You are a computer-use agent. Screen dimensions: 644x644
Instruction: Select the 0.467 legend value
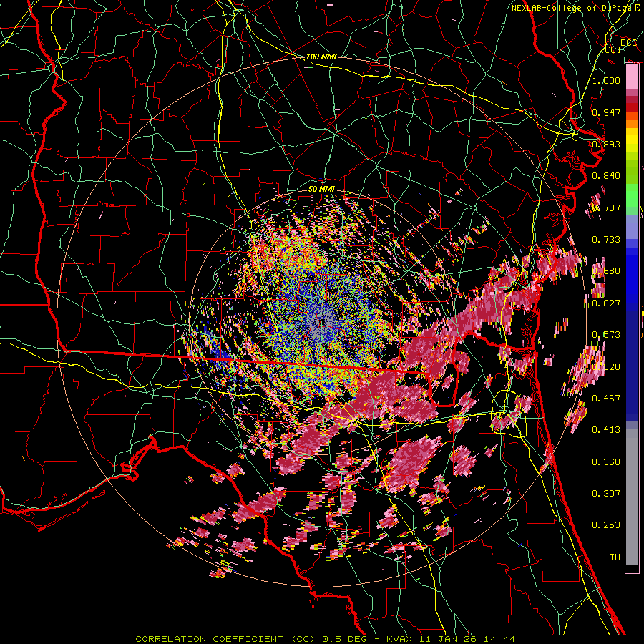click(x=606, y=398)
